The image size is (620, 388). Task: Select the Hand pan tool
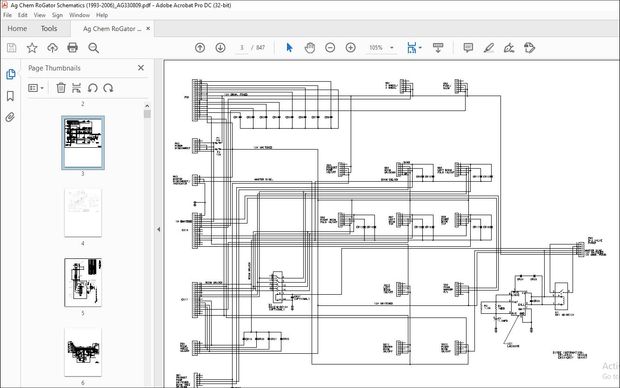coord(310,48)
